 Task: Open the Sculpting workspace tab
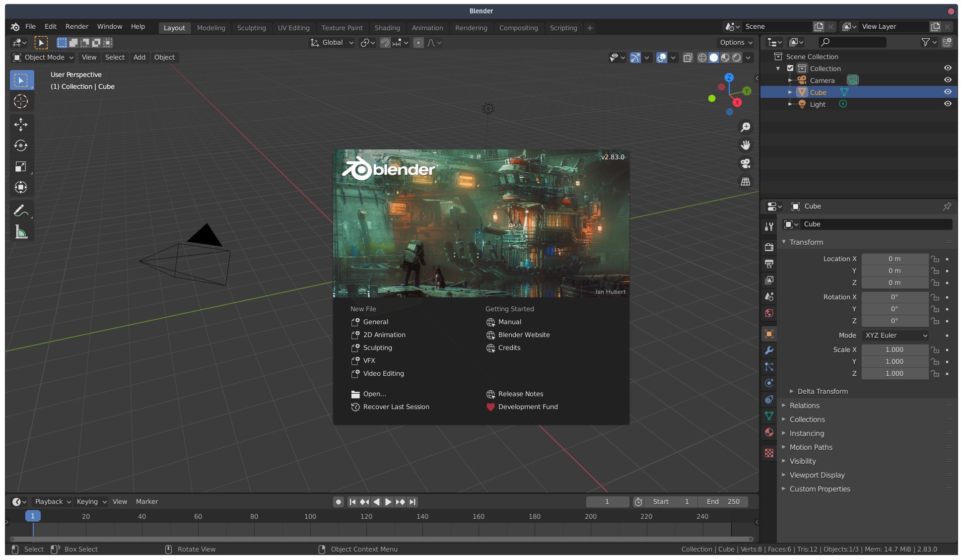tap(251, 27)
